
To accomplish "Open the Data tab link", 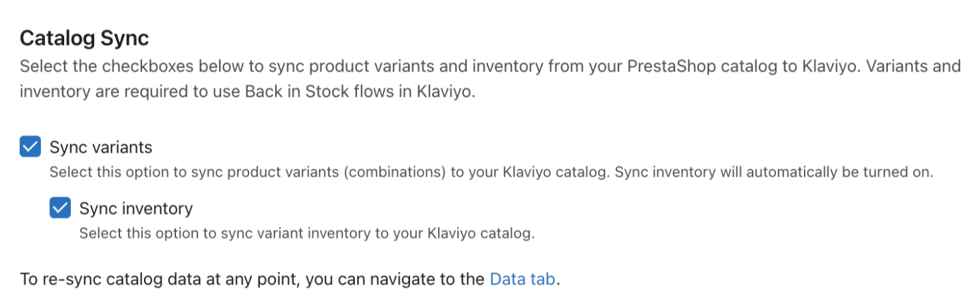I will pos(522,279).
